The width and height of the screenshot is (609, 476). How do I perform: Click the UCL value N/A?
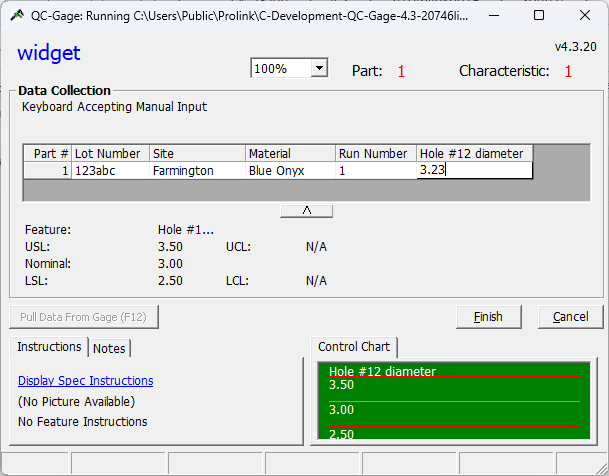pos(316,247)
